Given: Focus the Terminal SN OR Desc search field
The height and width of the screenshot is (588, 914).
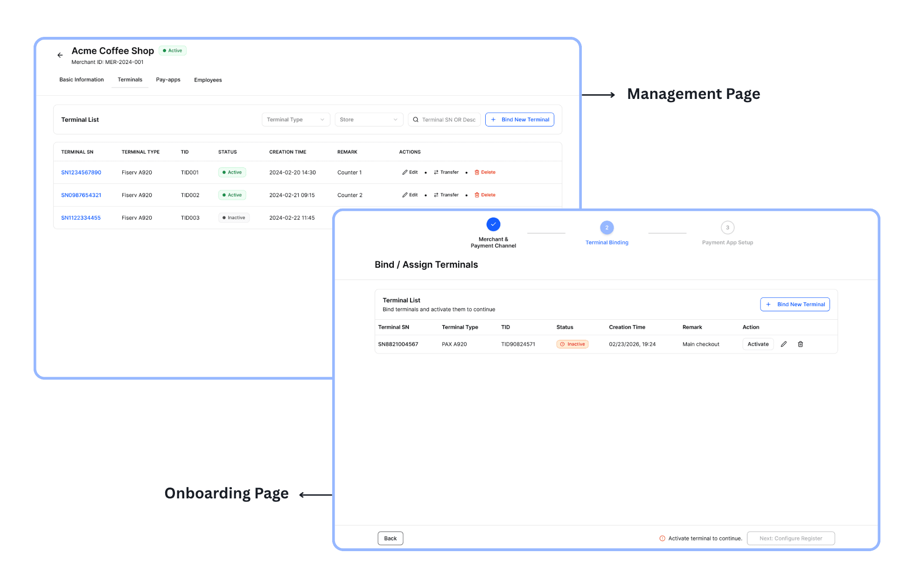Looking at the screenshot, I should click(x=444, y=119).
